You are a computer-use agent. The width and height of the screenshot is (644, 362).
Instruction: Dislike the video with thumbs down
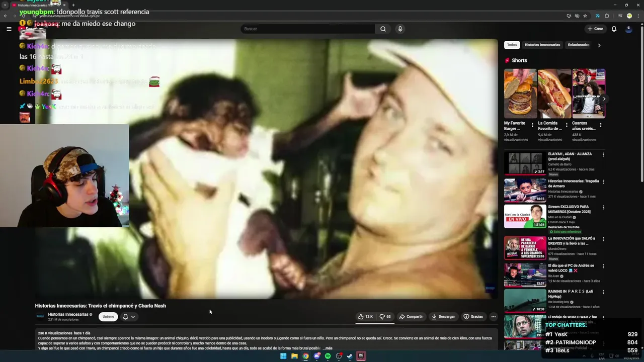pos(385,316)
